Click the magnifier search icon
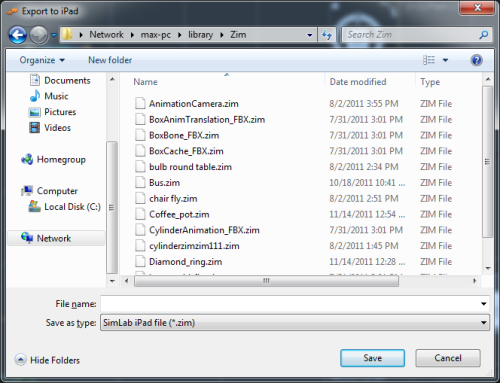 tap(484, 35)
